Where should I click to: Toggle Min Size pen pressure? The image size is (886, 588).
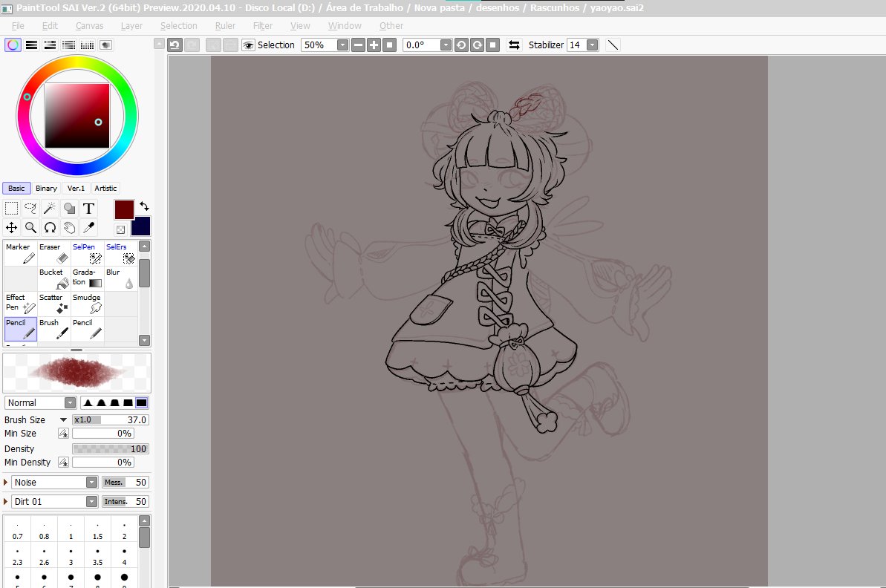pyautogui.click(x=63, y=434)
